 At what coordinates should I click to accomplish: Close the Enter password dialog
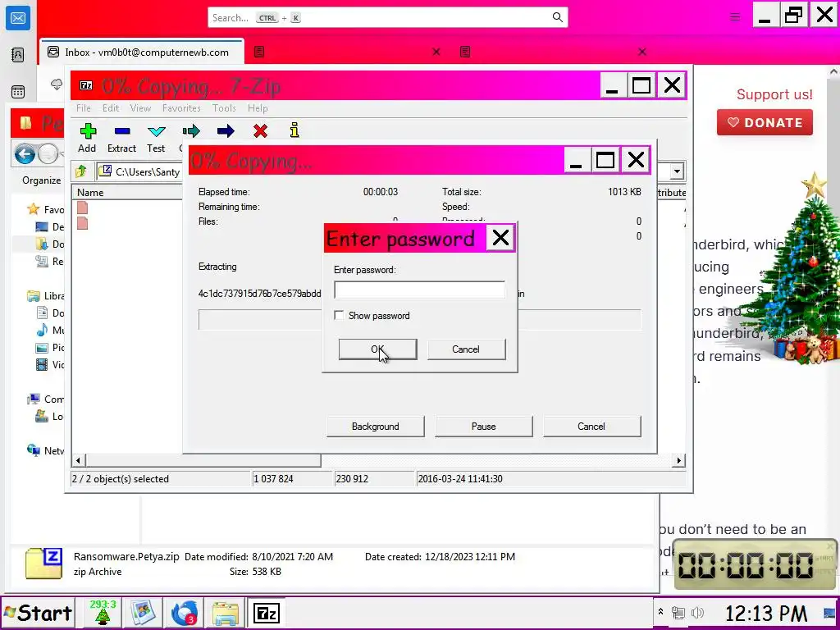point(500,238)
